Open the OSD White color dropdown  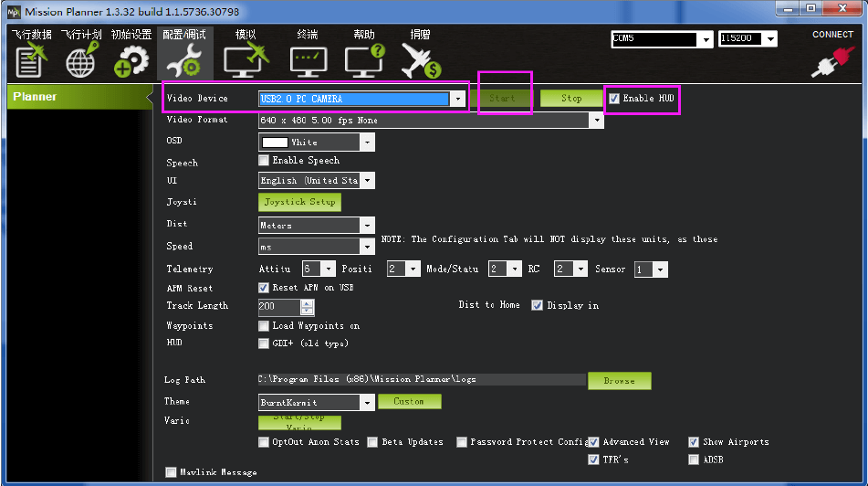pos(367,143)
